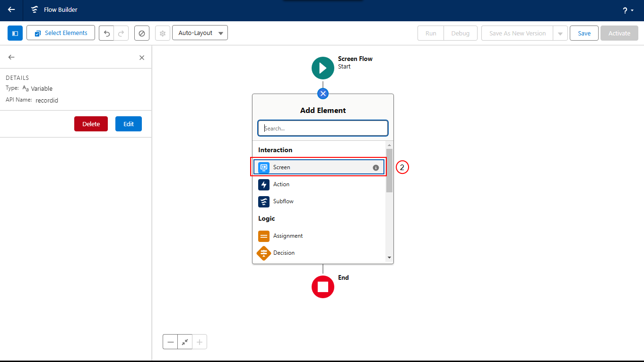The image size is (644, 362).
Task: Click the Subflow icon
Action: pos(264,201)
